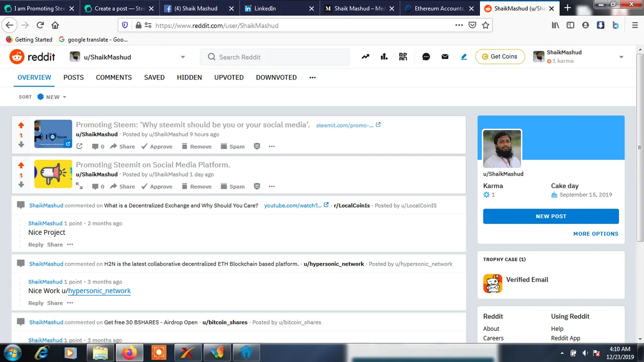
Task: Open Firefox from the Windows taskbar
Action: point(129,353)
